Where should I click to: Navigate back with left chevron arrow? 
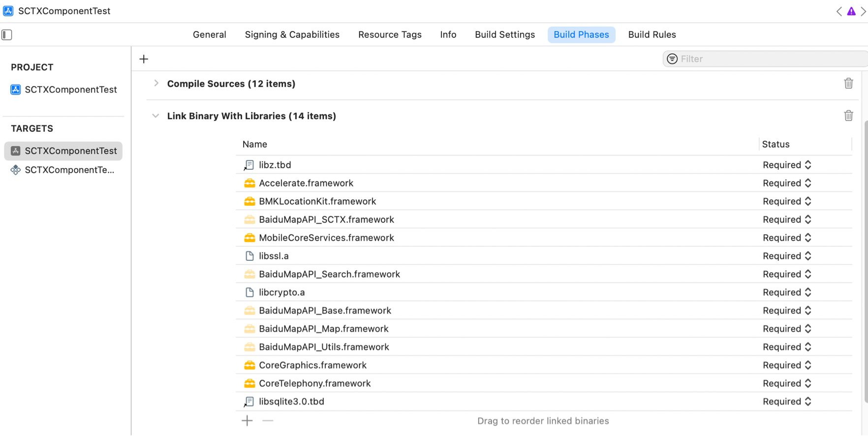pos(838,11)
